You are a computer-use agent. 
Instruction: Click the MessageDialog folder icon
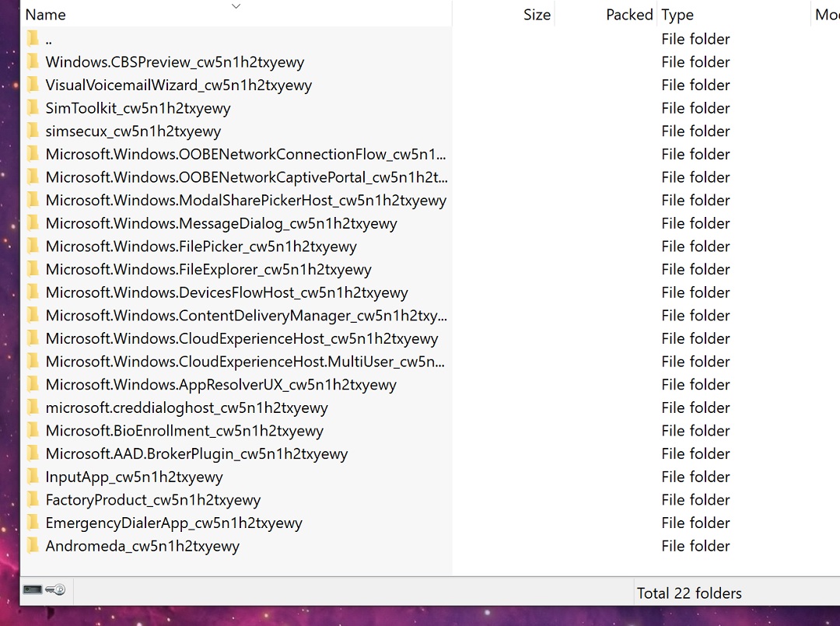(33, 222)
